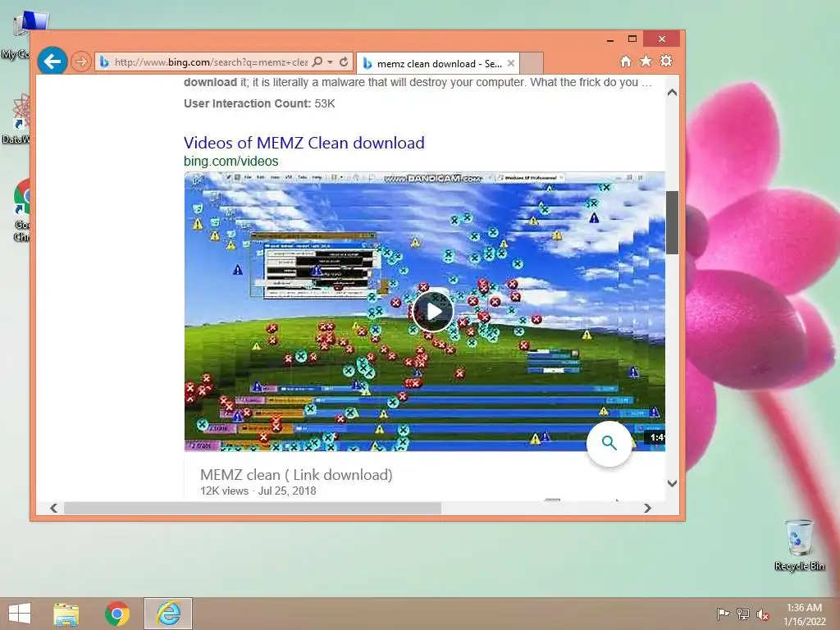Click the address bar search magnifier icon
The width and height of the screenshot is (840, 630).
pyautogui.click(x=317, y=62)
